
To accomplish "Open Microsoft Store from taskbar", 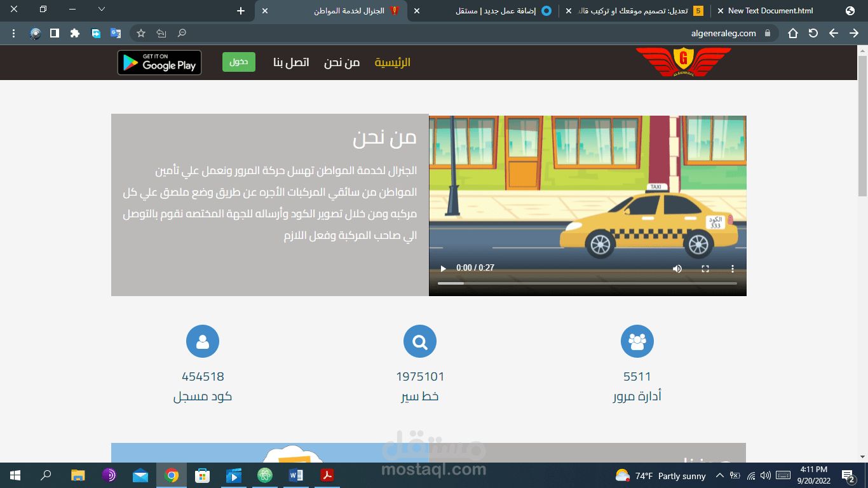I will (x=202, y=475).
